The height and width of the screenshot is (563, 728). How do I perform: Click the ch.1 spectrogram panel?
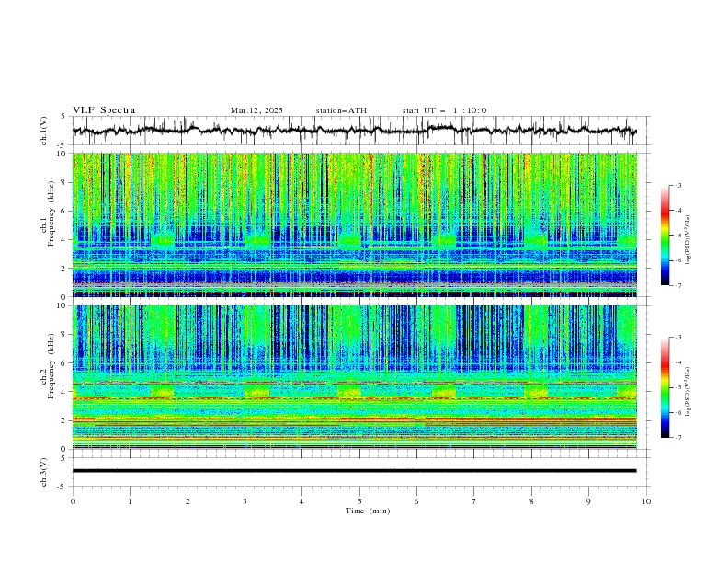(355, 224)
